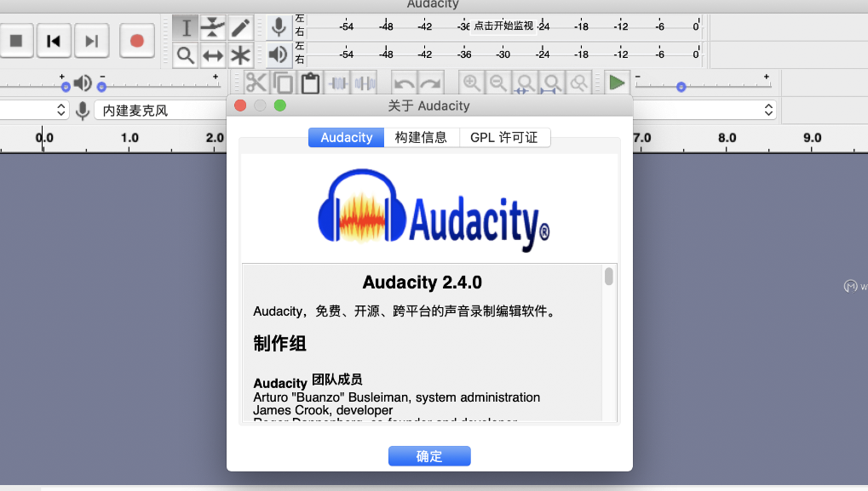This screenshot has width=868, height=491.
Task: Select the Time Shift tool
Action: tap(213, 55)
